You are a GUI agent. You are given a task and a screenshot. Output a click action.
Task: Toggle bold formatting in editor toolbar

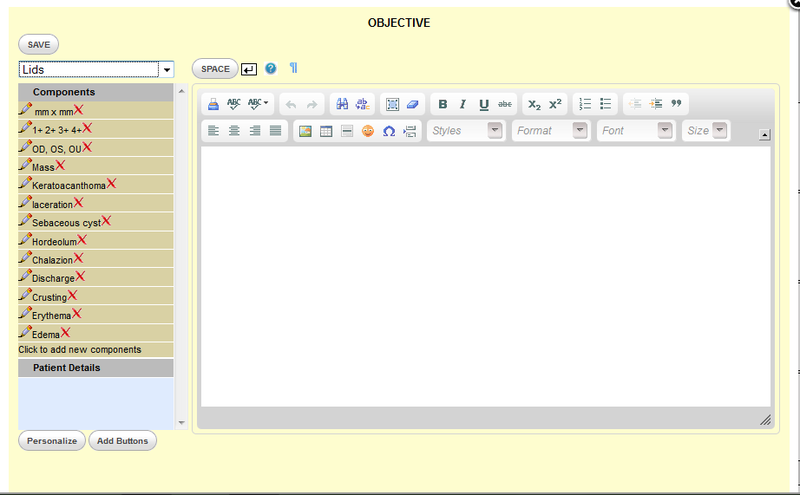(443, 104)
